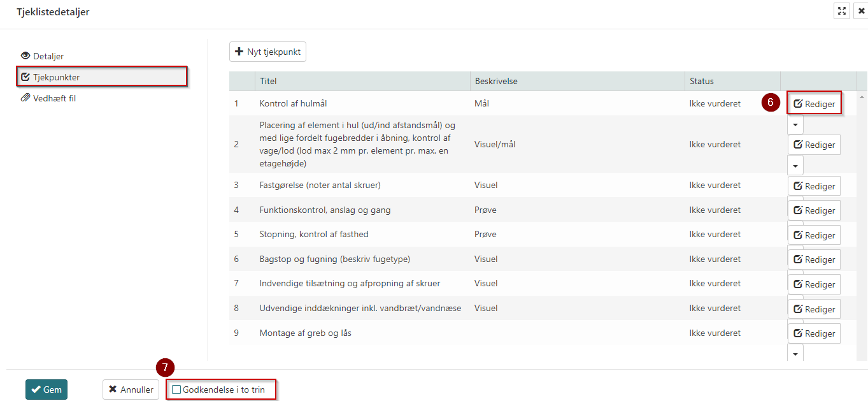The width and height of the screenshot is (868, 401).
Task: Edit the Fastgørelse (noter antal skruer) checkpoint
Action: click(x=814, y=186)
